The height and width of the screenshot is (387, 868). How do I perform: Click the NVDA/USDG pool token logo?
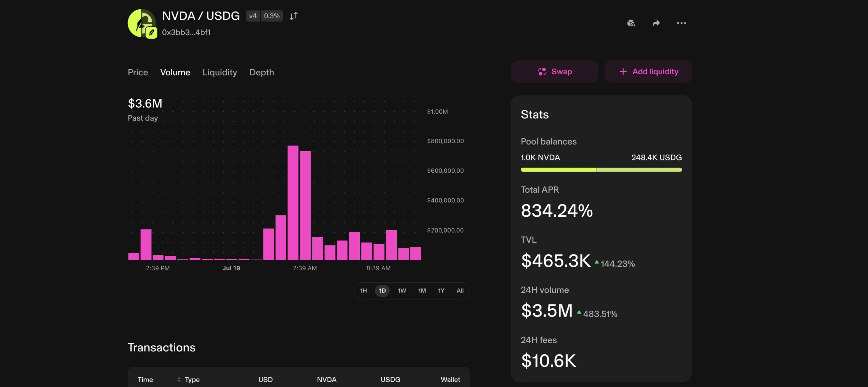pyautogui.click(x=142, y=23)
